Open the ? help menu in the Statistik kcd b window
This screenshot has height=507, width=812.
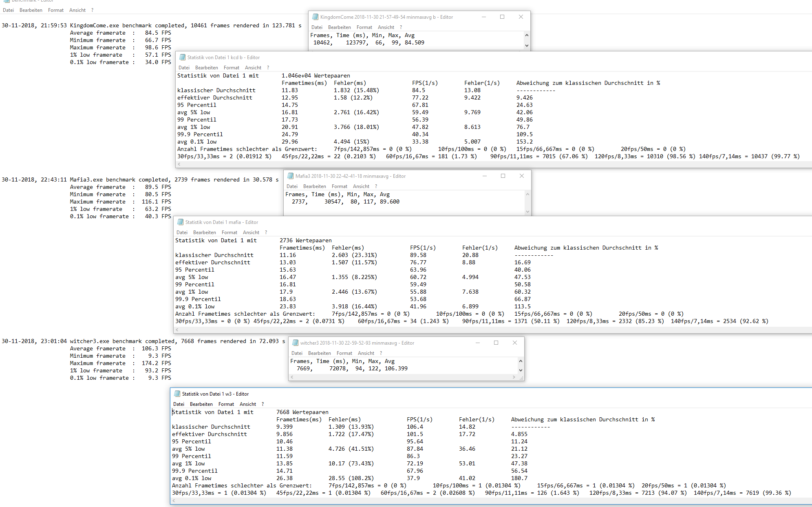pyautogui.click(x=268, y=68)
